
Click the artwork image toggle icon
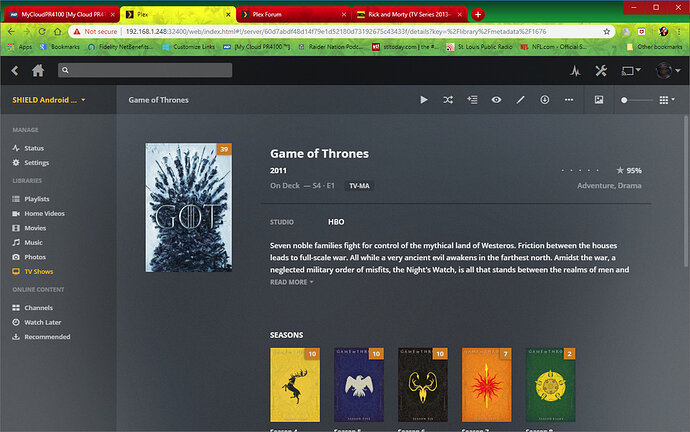coord(599,100)
